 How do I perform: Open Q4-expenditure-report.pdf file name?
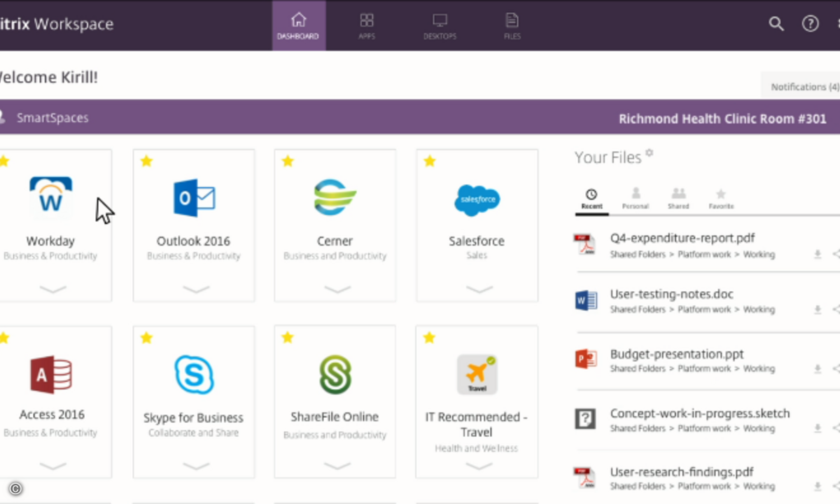[x=682, y=238]
